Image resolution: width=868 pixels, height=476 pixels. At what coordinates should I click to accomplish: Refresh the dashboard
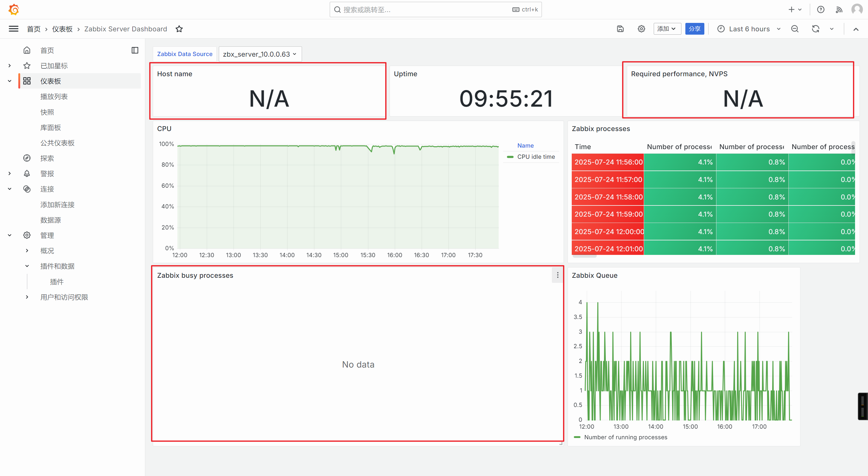(816, 29)
